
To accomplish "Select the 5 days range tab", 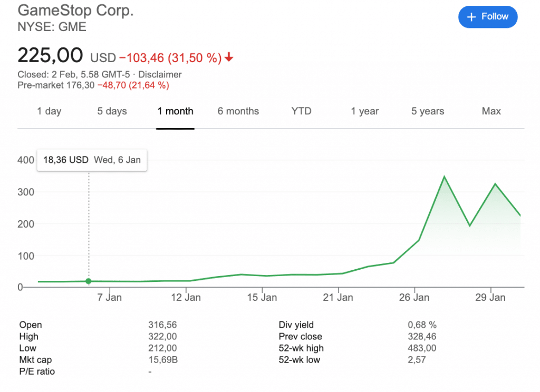I will pos(112,111).
